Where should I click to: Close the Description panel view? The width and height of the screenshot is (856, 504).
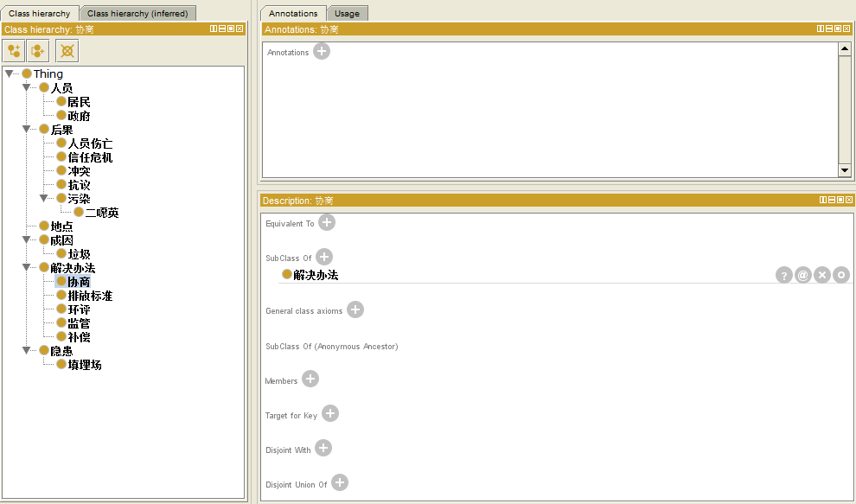point(848,200)
